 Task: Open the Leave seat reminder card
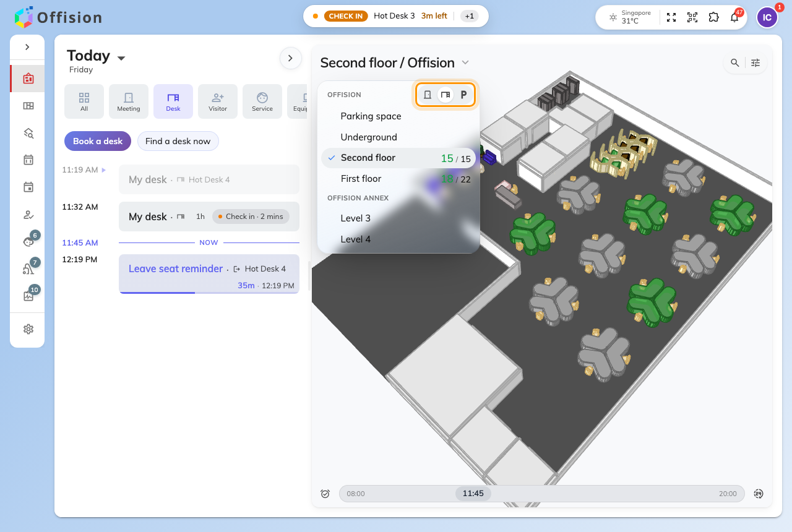(209, 274)
